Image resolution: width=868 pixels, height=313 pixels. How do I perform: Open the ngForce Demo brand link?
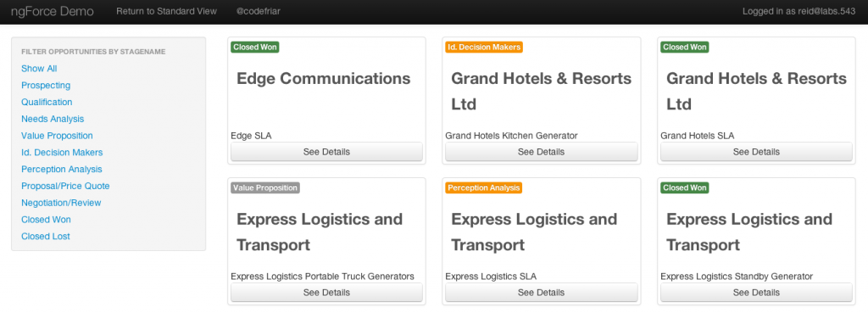[52, 11]
